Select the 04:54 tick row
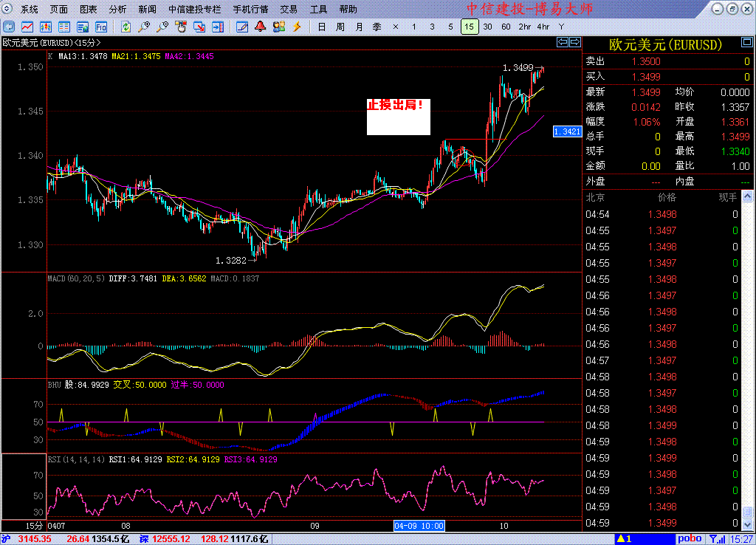Viewport: 756px width, 545px height. [x=661, y=214]
